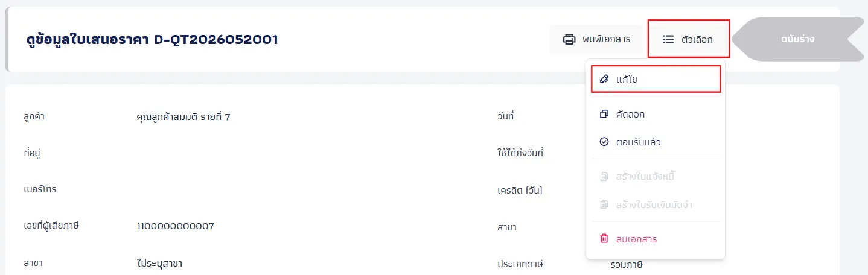Click the ฉบับร่าง draft status badge
Screen dimensions: 868x275
797,39
